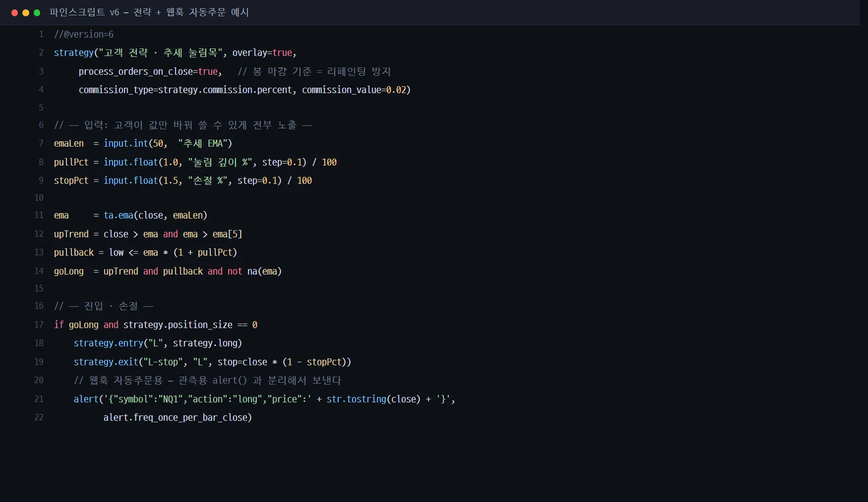Click the "strategy.entry" call

[x=108, y=343]
